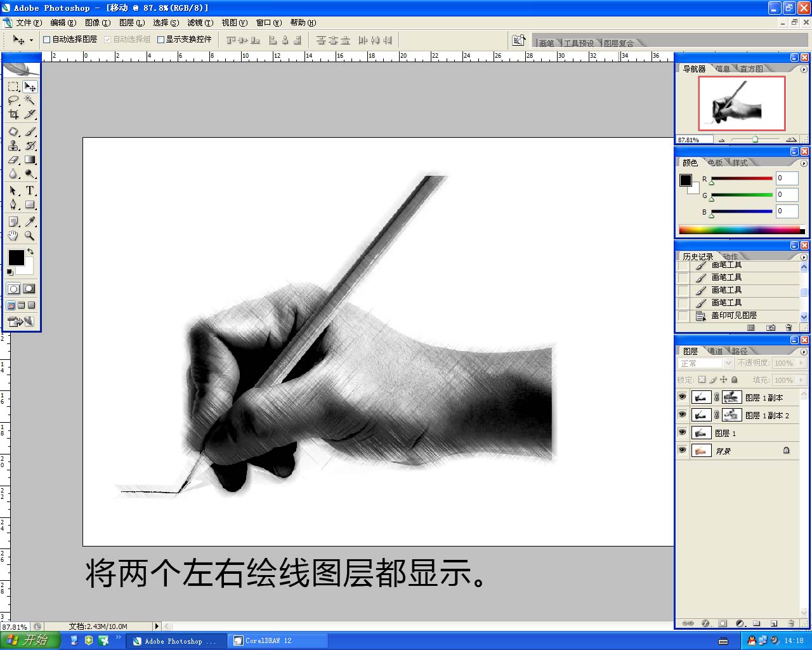Select the Rectangular Marquee tool

coord(13,86)
